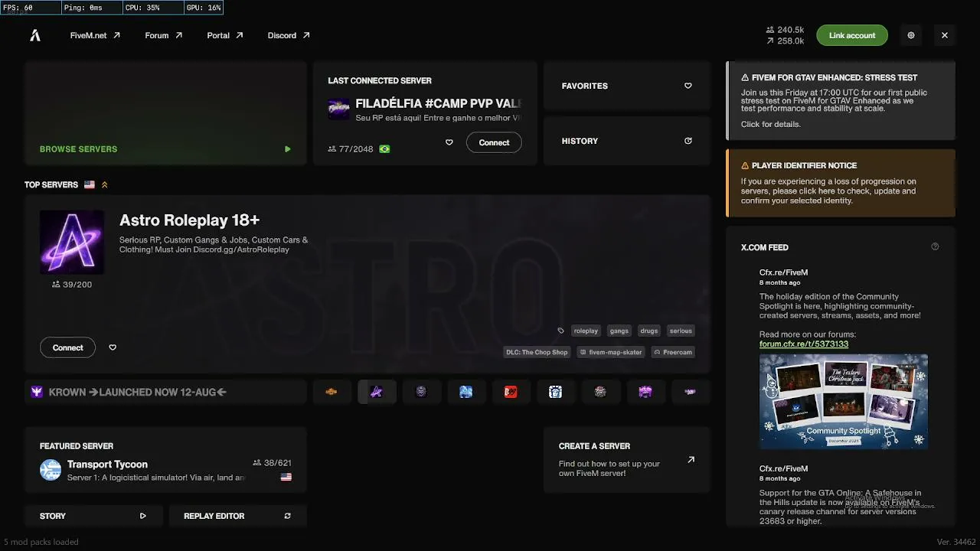Viewport: 980px width, 551px height.
Task: Select the grey-pink round server icon
Action: tap(600, 392)
